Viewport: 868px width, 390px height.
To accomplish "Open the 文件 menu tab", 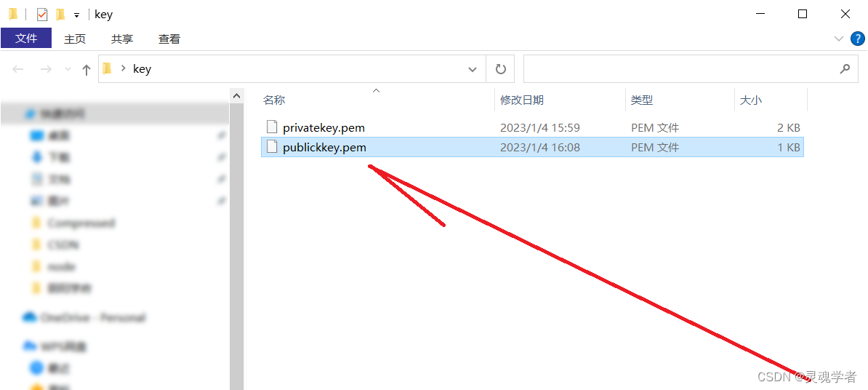I will (26, 39).
